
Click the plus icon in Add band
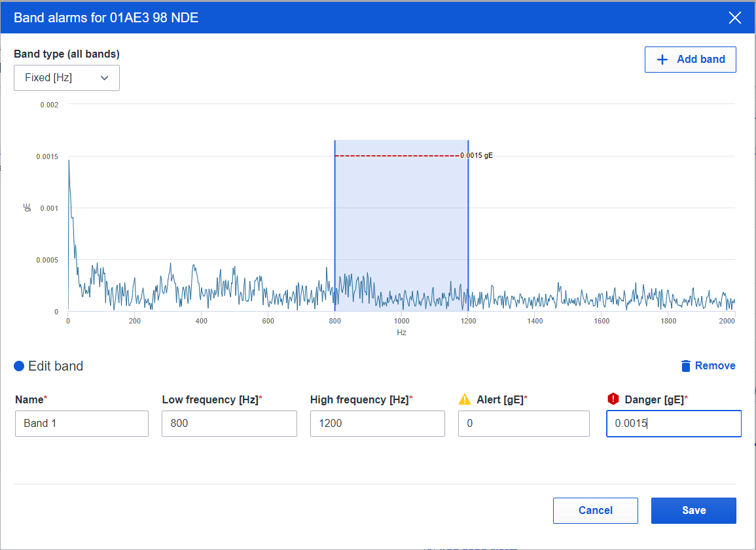[x=662, y=60]
